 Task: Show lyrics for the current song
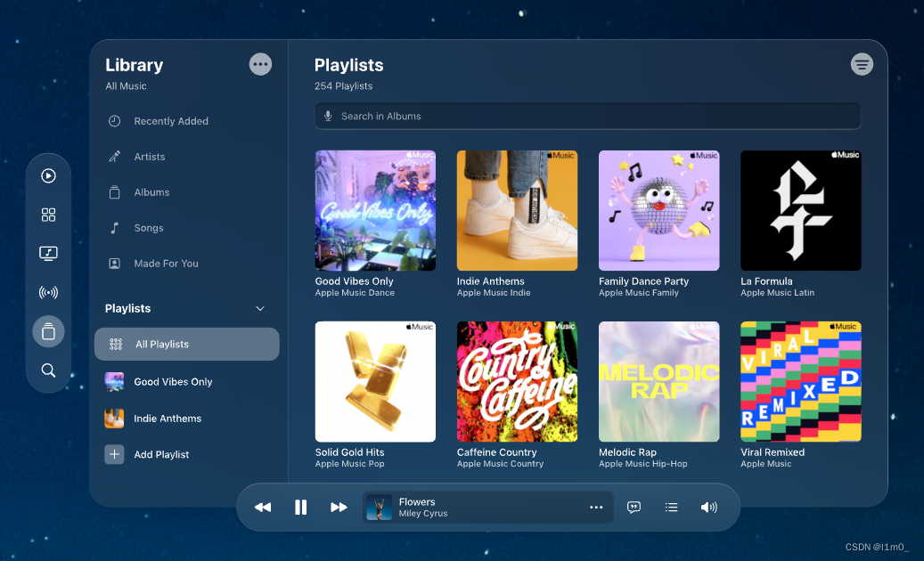tap(634, 507)
